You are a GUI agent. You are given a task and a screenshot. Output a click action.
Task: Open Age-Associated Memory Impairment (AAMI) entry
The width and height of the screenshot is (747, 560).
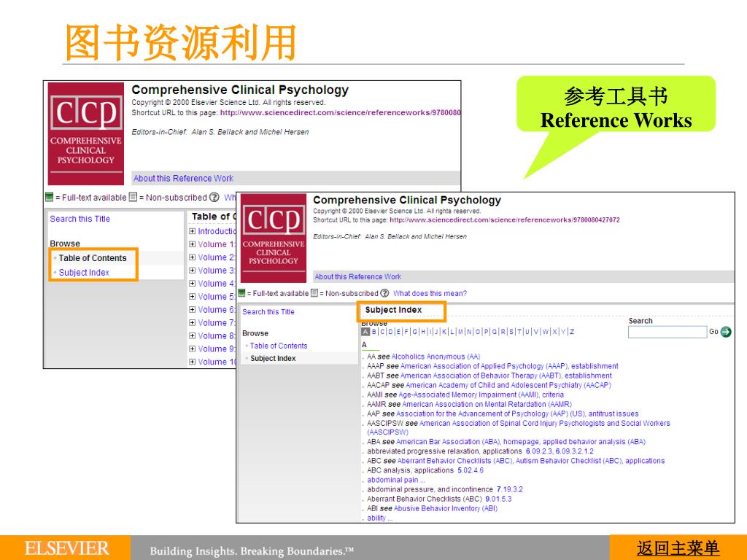point(481,394)
